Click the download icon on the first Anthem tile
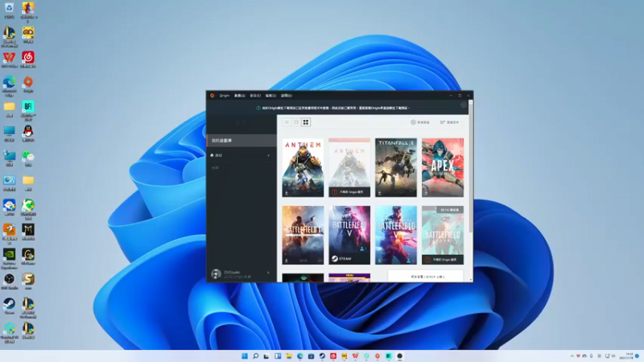 tap(287, 193)
